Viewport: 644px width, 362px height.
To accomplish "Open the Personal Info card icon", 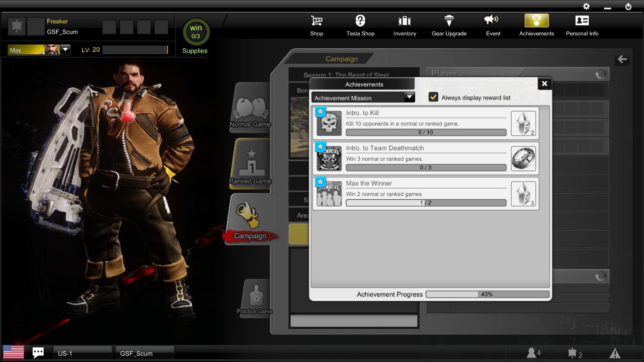I will point(582,21).
